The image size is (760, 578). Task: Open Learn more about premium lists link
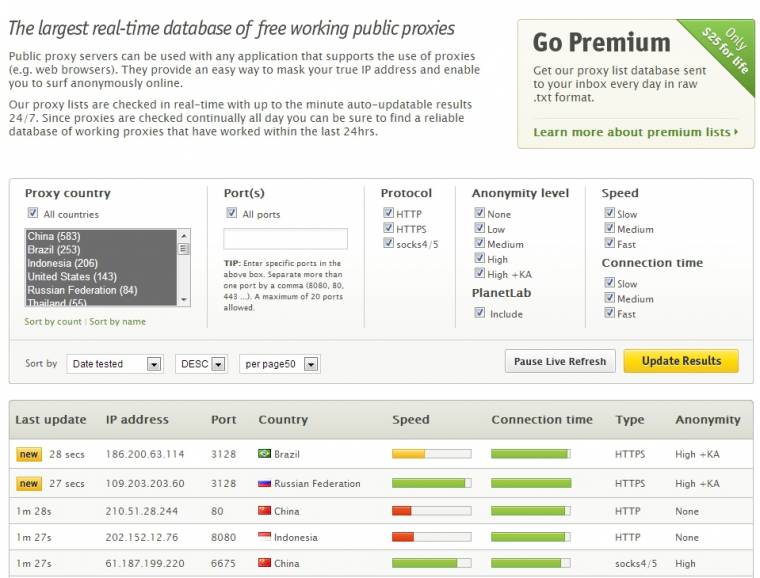635,132
